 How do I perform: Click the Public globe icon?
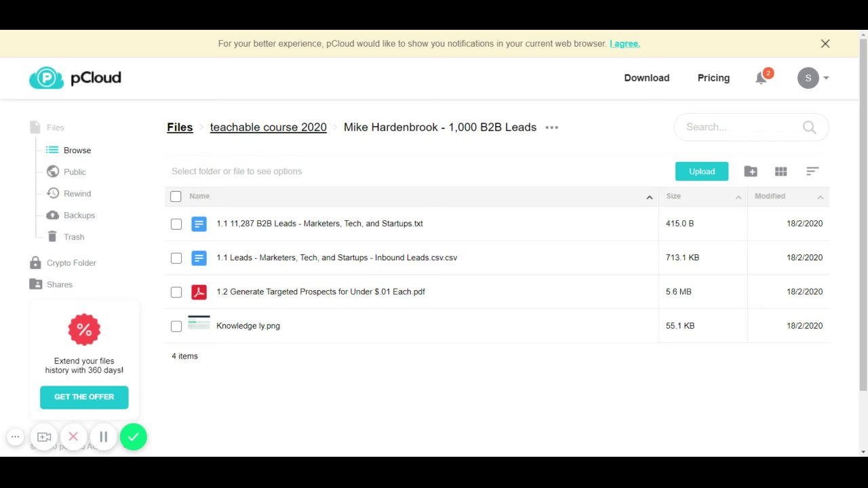click(x=52, y=171)
